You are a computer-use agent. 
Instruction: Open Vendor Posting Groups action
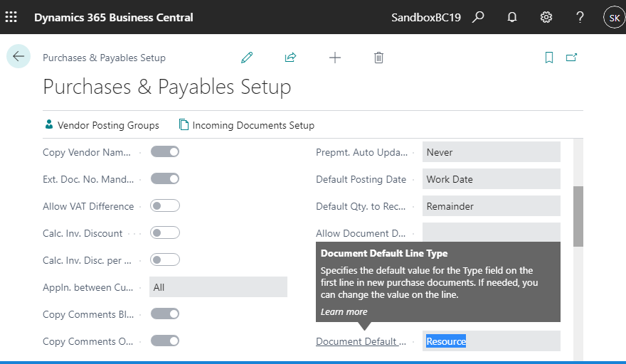(102, 125)
